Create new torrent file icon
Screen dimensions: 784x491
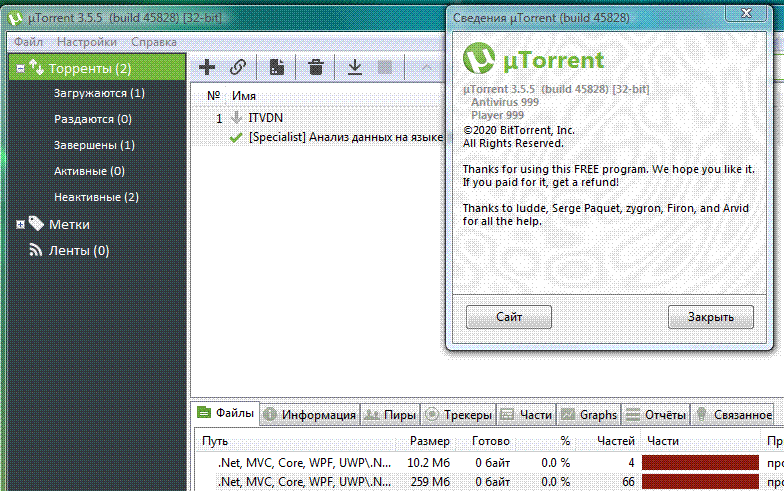coord(276,67)
